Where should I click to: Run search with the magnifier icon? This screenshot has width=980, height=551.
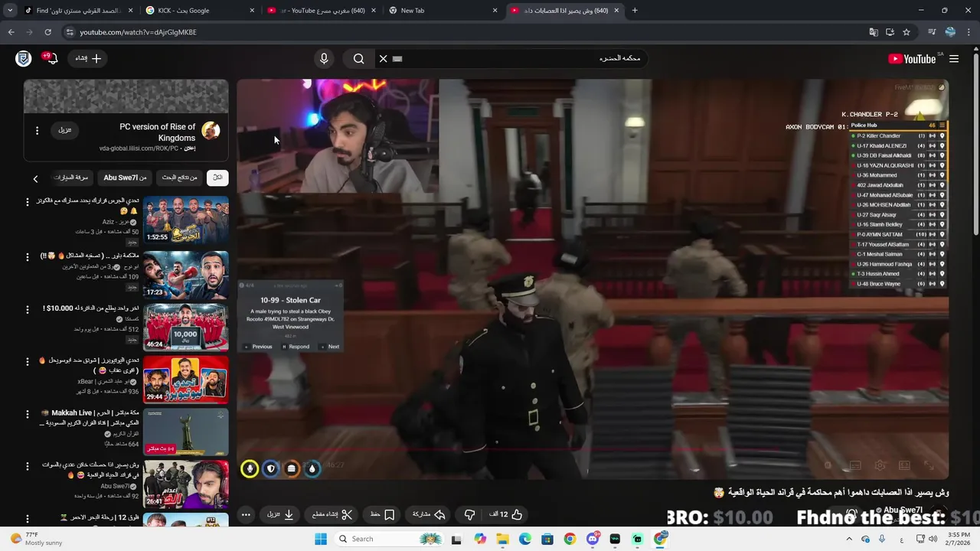[358, 58]
